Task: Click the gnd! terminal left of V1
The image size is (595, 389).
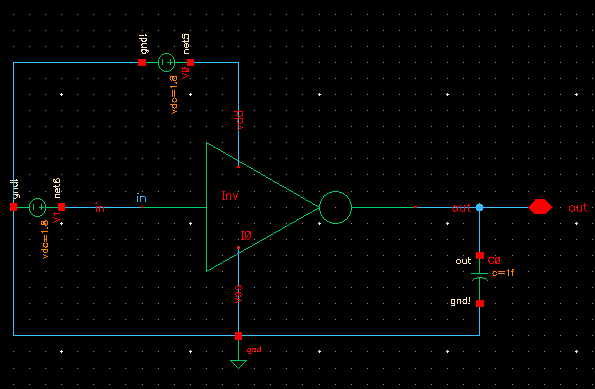Action: [13, 207]
